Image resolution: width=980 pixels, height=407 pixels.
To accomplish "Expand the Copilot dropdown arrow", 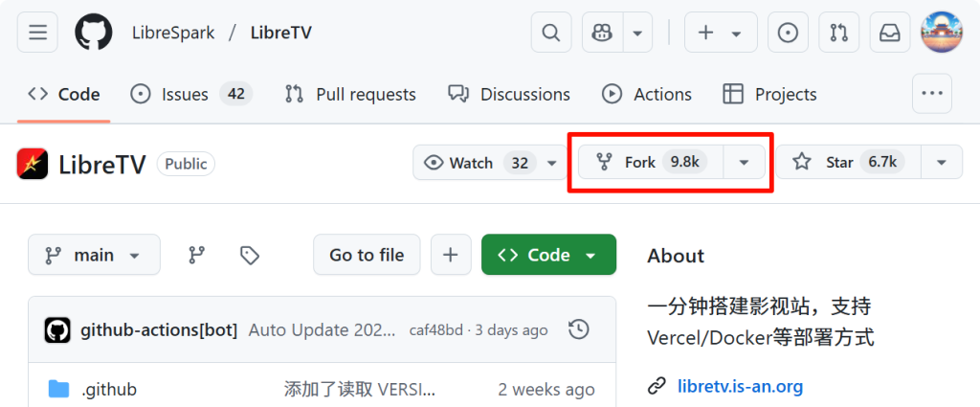I will [x=637, y=32].
